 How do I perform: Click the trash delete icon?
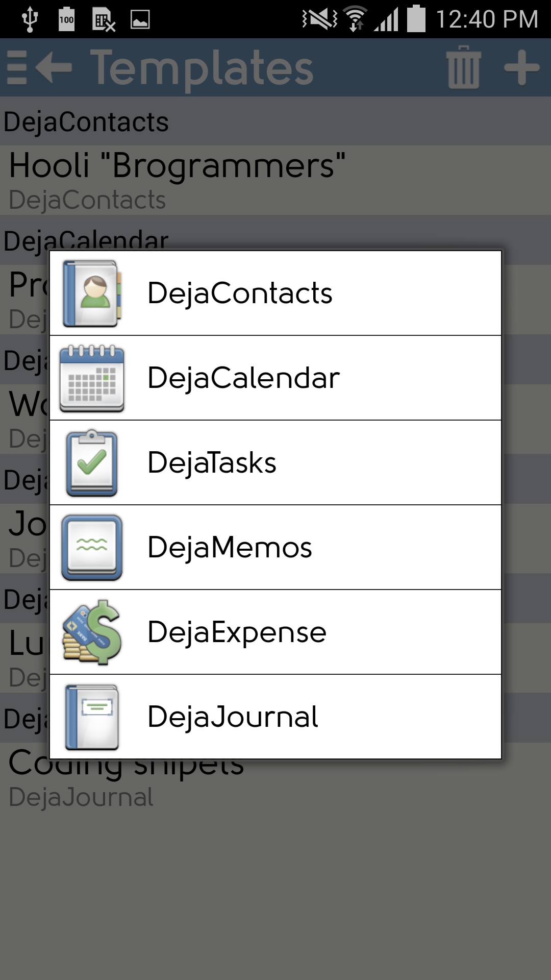(x=464, y=67)
